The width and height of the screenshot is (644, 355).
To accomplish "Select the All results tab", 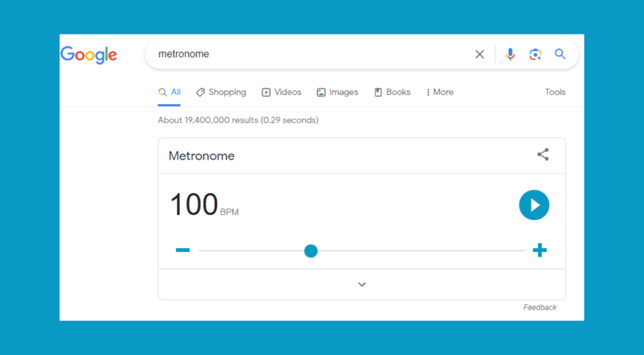I will coord(170,92).
